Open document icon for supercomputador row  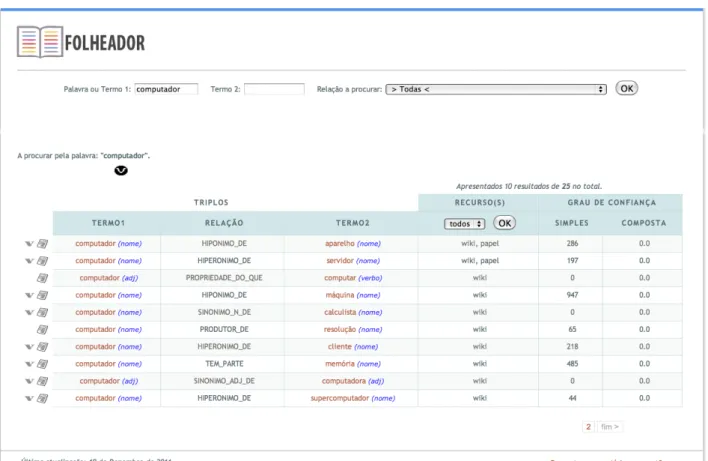[42, 398]
